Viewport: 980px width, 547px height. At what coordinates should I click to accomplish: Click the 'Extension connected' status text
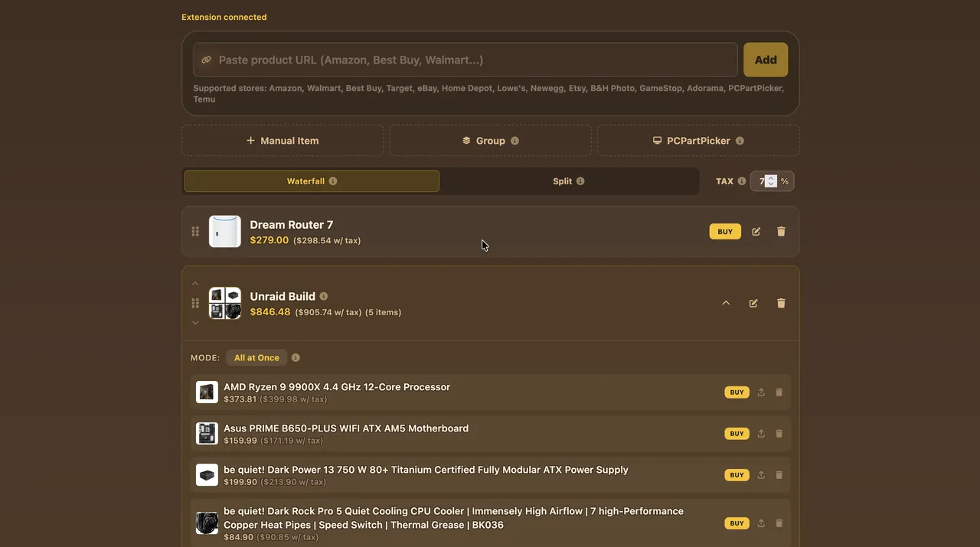pos(224,17)
